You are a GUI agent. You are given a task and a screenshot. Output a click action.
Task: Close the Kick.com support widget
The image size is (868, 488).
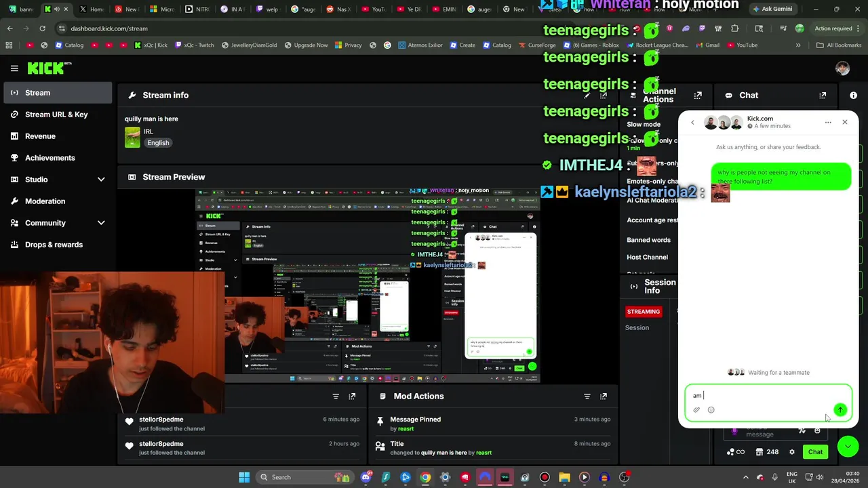click(844, 122)
